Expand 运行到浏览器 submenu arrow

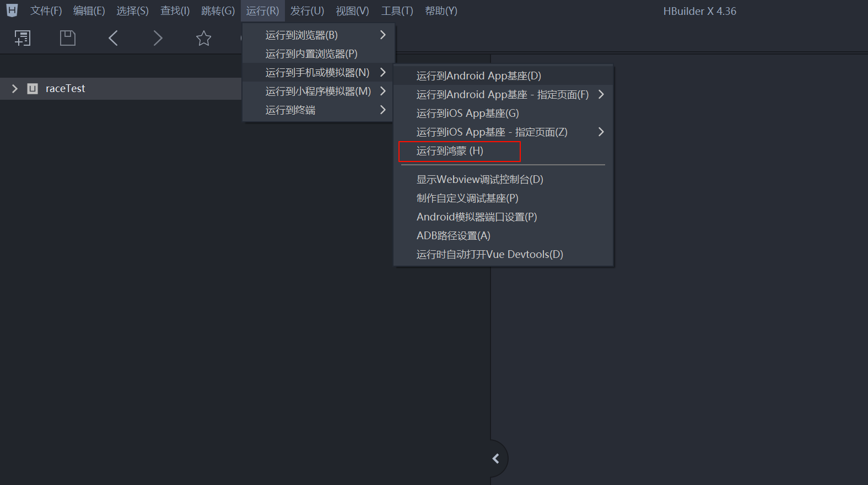[382, 35]
